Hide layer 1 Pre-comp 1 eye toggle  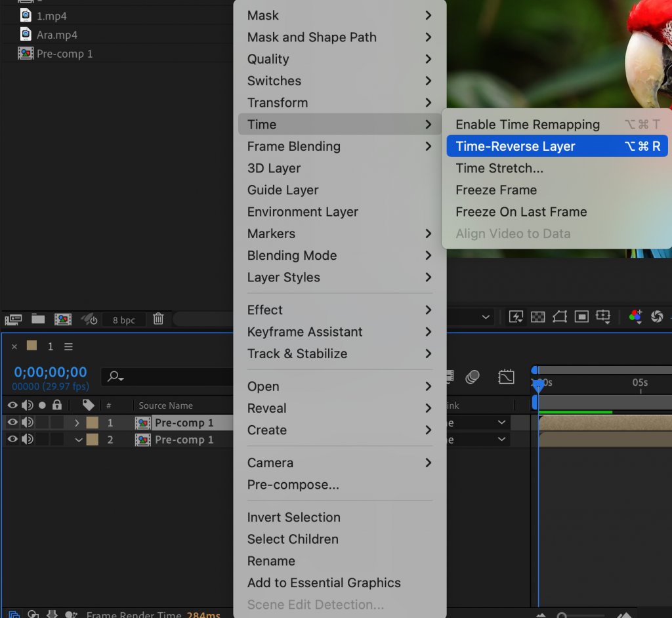(x=12, y=422)
